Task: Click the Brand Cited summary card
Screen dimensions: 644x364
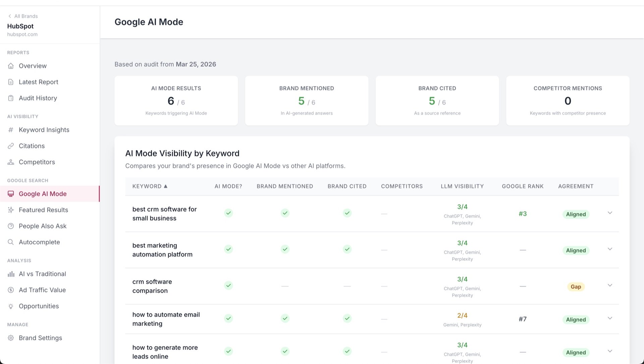Action: click(x=437, y=100)
